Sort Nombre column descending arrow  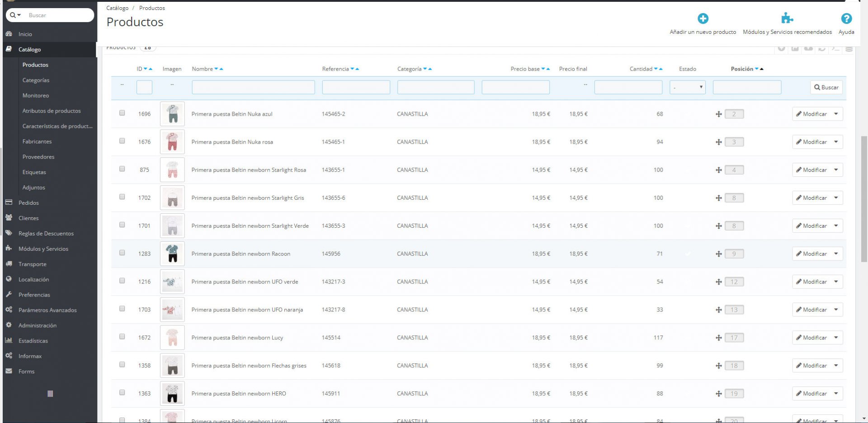[216, 69]
